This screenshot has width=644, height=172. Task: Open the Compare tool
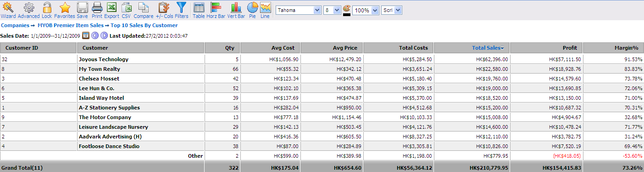pos(144,10)
